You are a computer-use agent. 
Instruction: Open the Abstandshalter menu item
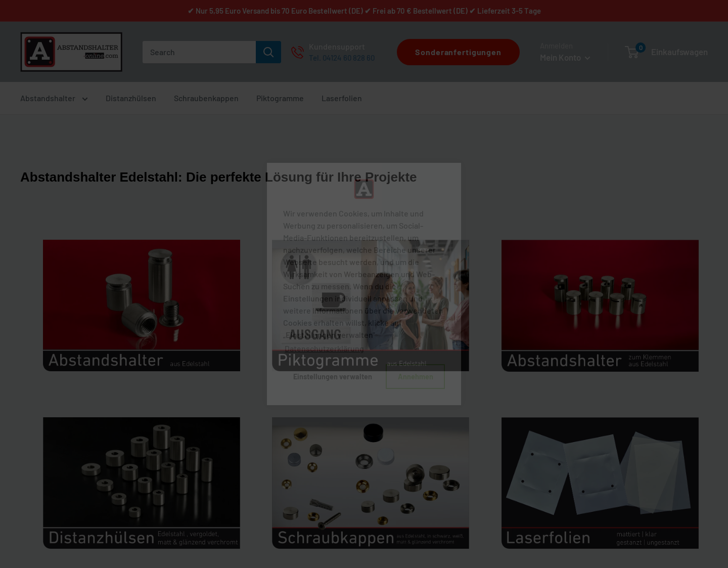[48, 98]
